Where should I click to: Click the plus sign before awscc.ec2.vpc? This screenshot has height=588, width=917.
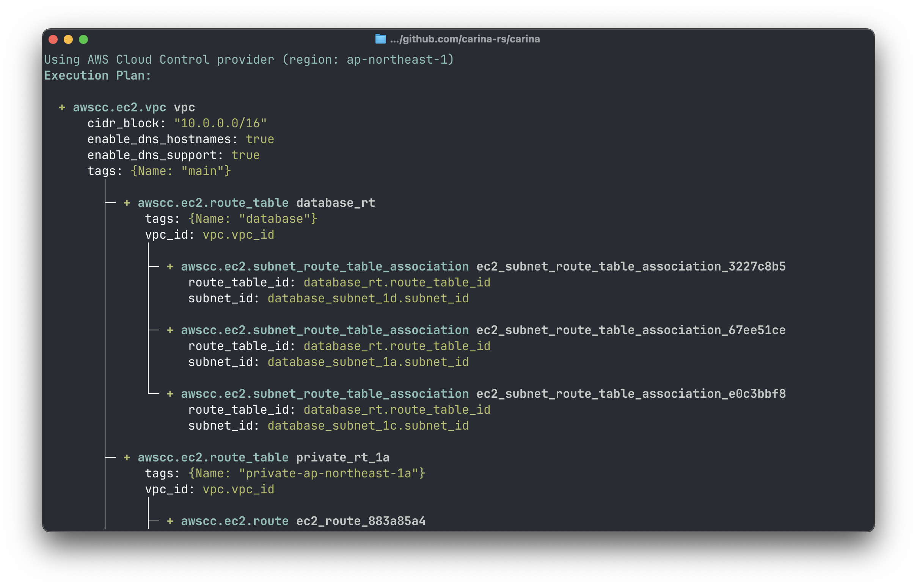[x=62, y=108]
